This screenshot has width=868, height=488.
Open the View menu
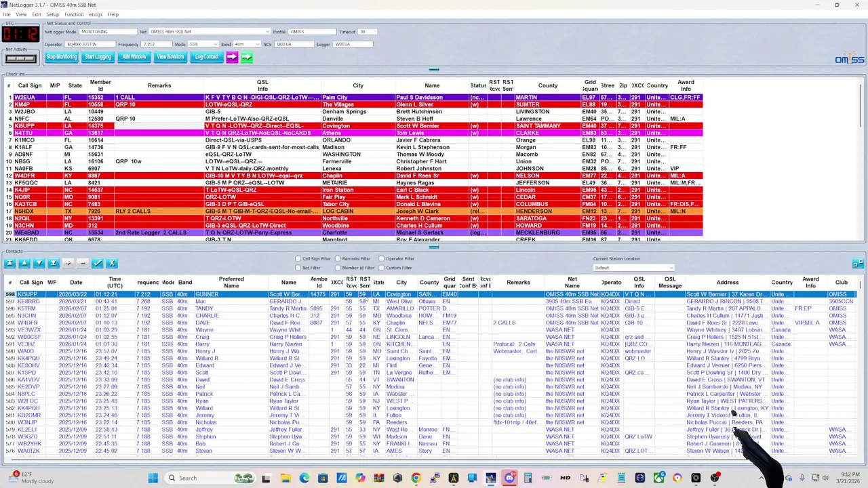[x=22, y=14]
